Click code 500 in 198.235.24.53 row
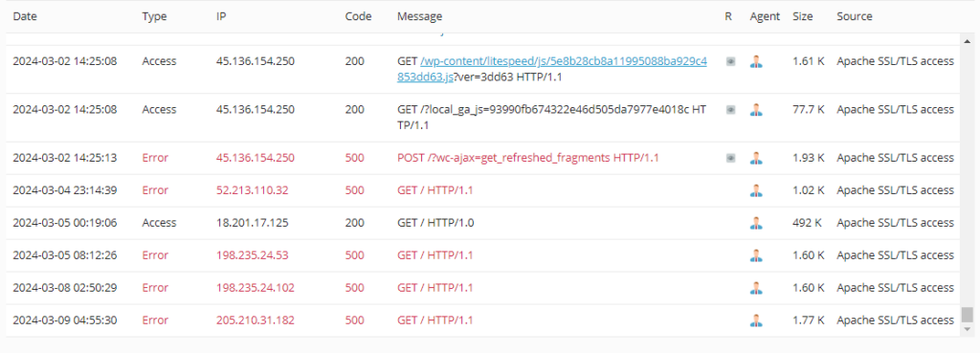 click(x=354, y=255)
